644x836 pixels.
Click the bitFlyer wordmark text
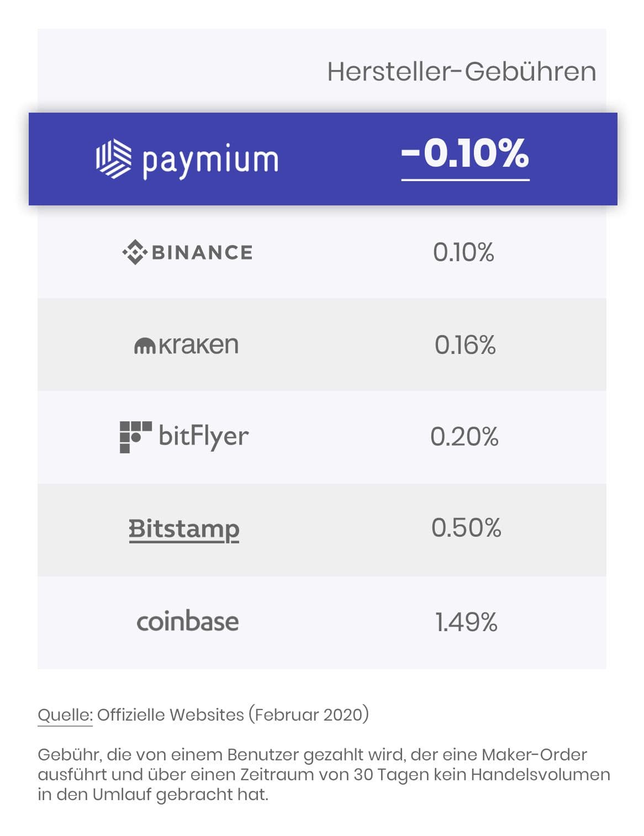[x=204, y=437]
